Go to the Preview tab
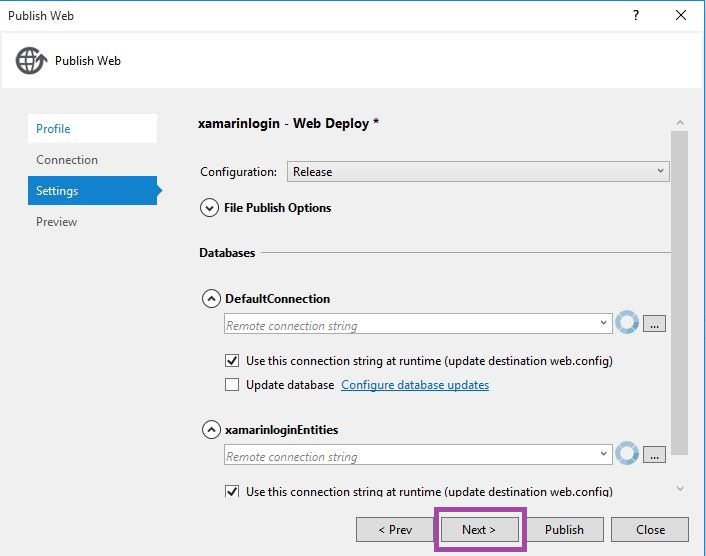 click(x=92, y=222)
